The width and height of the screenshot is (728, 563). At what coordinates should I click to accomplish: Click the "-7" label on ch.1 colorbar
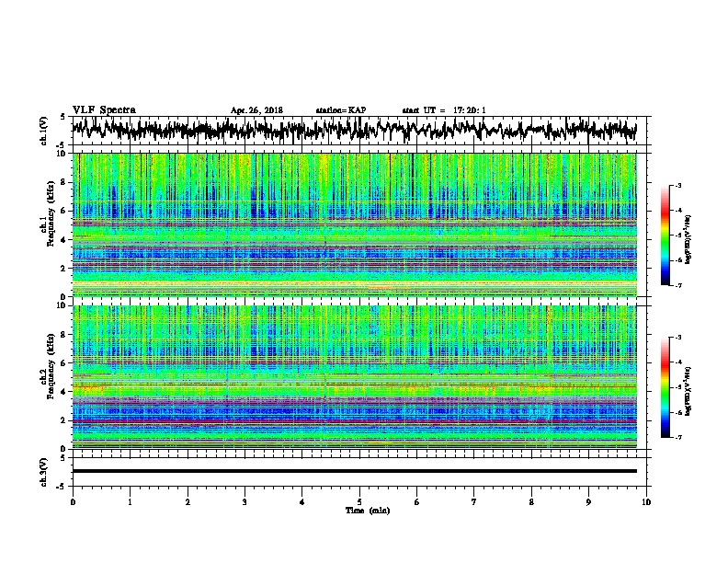[x=677, y=285]
